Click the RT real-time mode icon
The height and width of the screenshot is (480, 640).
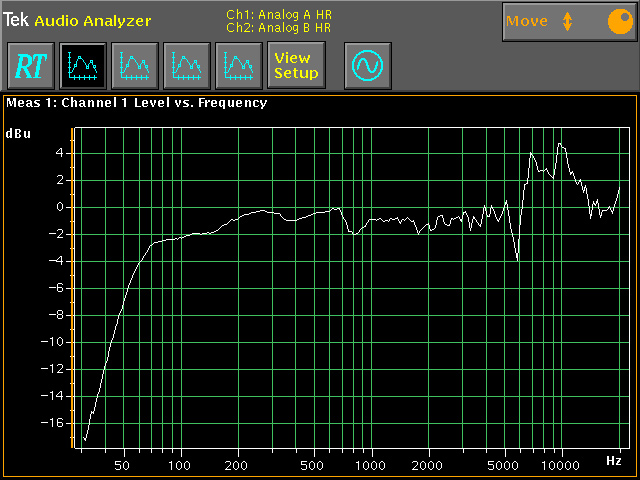(28, 66)
